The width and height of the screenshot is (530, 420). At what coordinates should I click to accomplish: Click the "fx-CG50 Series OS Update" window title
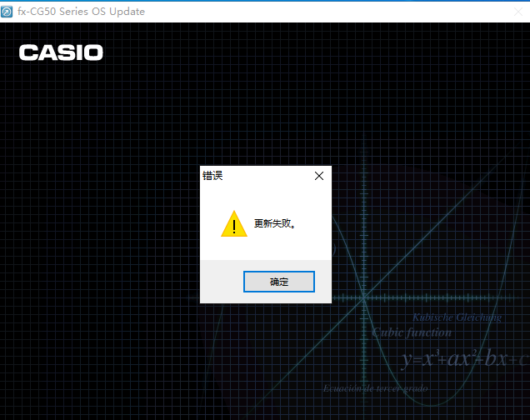coord(81,12)
